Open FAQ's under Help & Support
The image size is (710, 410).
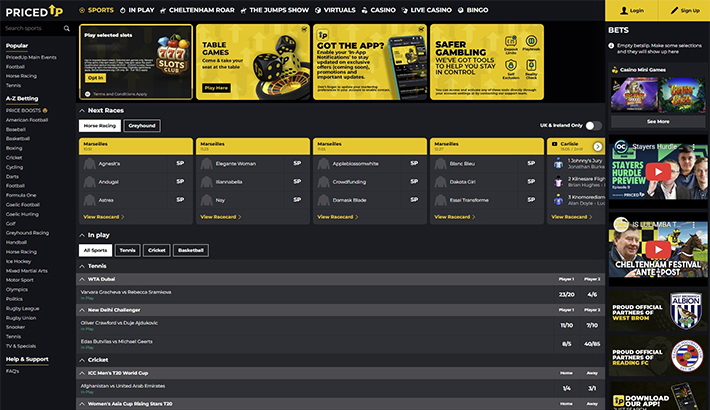coord(12,371)
